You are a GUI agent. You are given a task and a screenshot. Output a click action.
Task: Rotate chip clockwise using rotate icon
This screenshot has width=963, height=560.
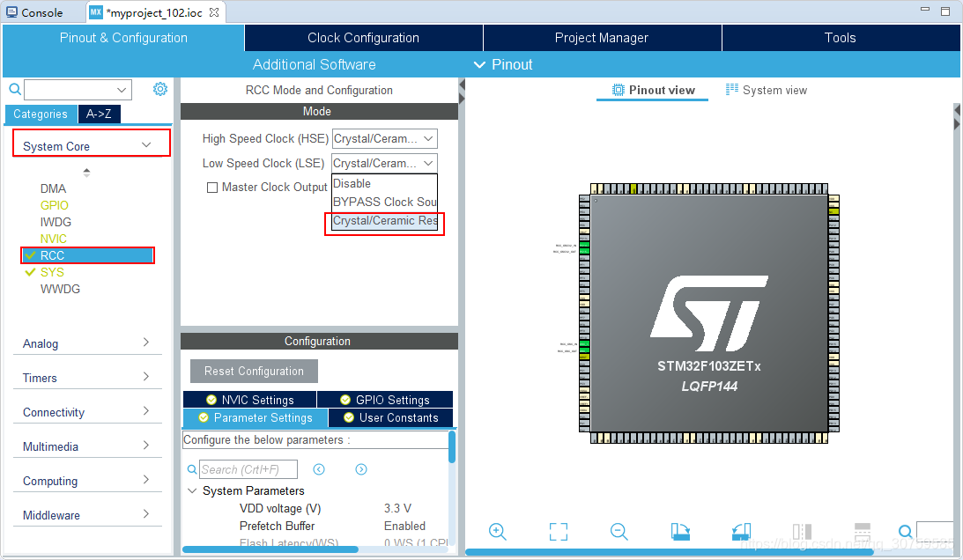pyautogui.click(x=680, y=531)
